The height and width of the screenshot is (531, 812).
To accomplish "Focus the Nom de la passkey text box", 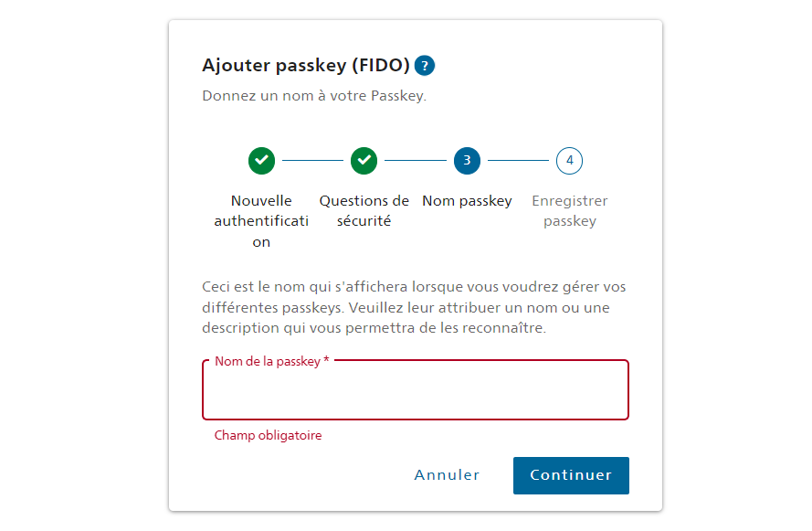I will 416,389.
